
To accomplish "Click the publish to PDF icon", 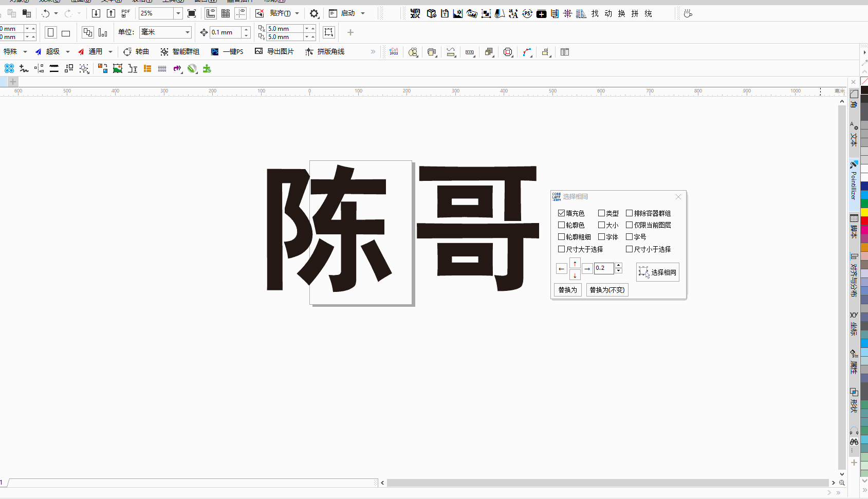I will (x=126, y=13).
